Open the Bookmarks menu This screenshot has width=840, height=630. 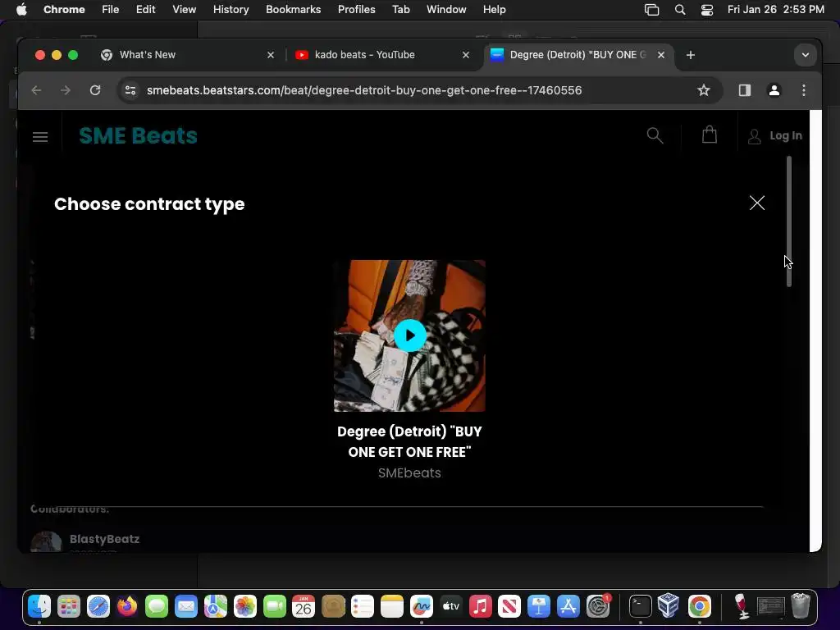point(293,9)
